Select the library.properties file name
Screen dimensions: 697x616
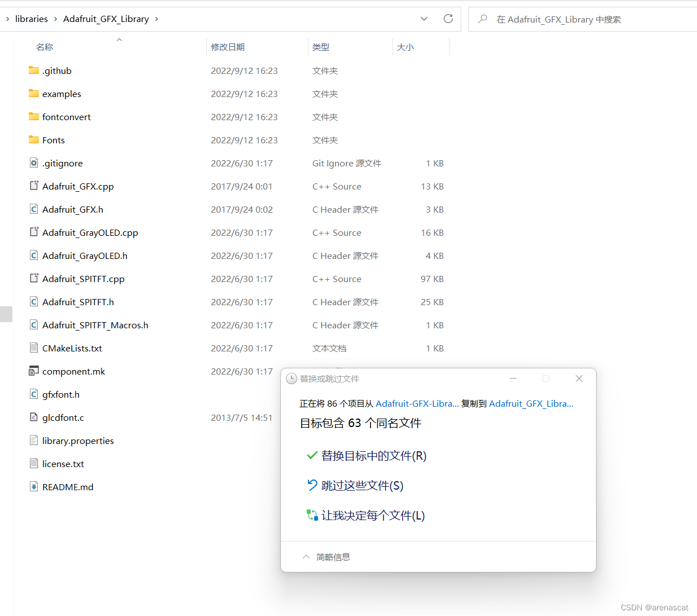tap(78, 441)
